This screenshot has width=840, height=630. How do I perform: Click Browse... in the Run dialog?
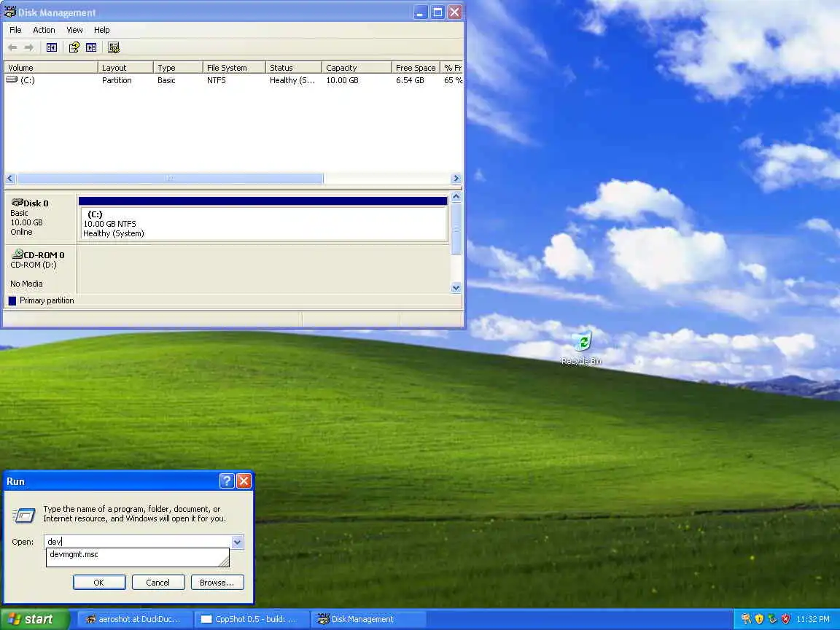click(217, 583)
